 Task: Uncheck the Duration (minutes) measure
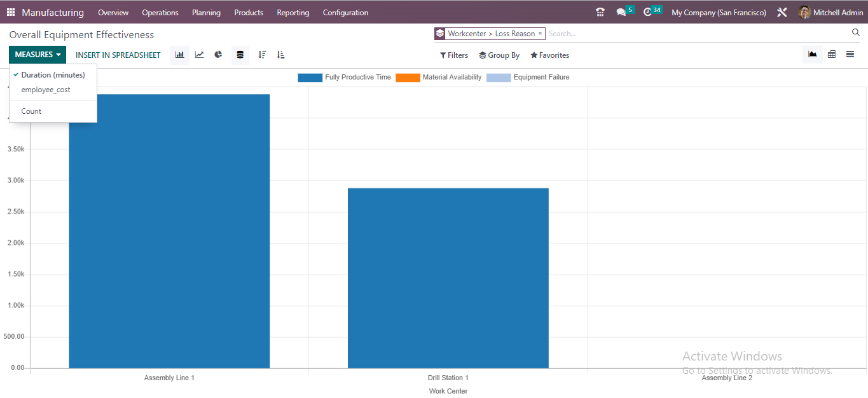point(53,74)
